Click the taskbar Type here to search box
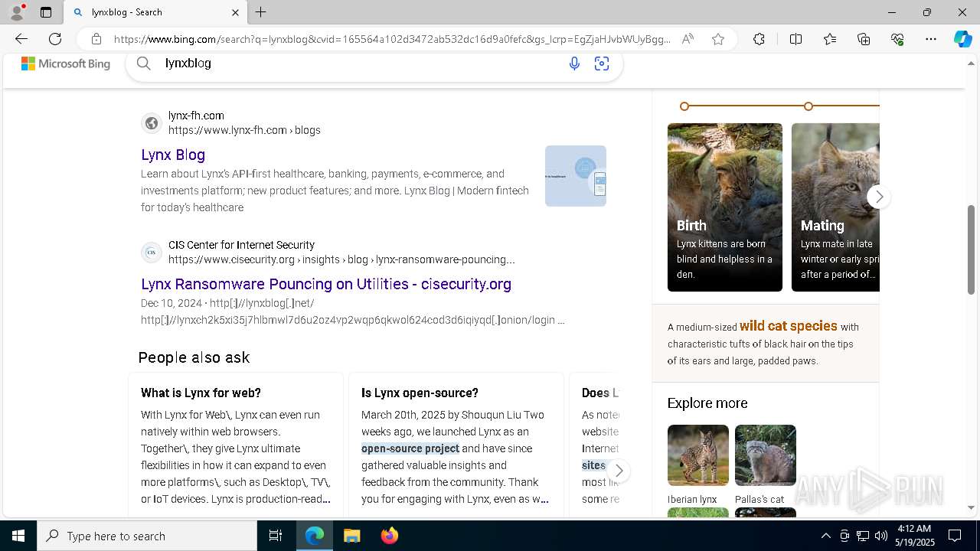The image size is (980, 551). pyautogui.click(x=147, y=536)
